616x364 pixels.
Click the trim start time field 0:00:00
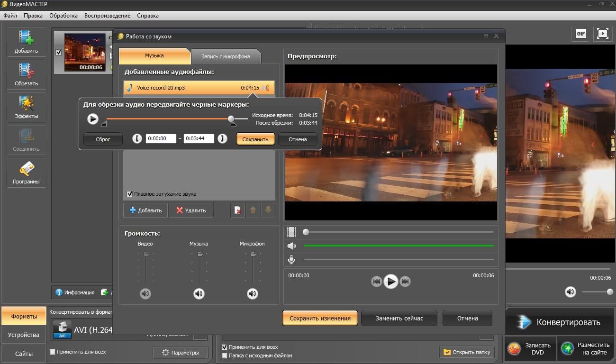coord(161,139)
